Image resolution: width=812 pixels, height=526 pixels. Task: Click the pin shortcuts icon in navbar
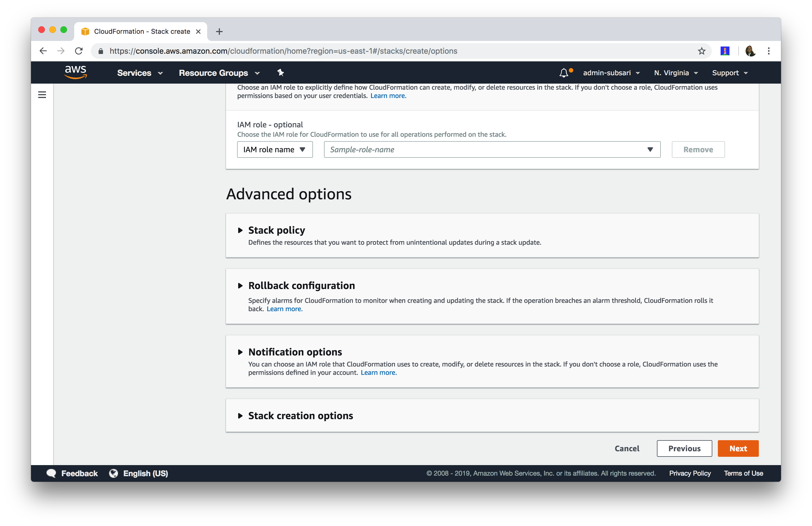(281, 72)
